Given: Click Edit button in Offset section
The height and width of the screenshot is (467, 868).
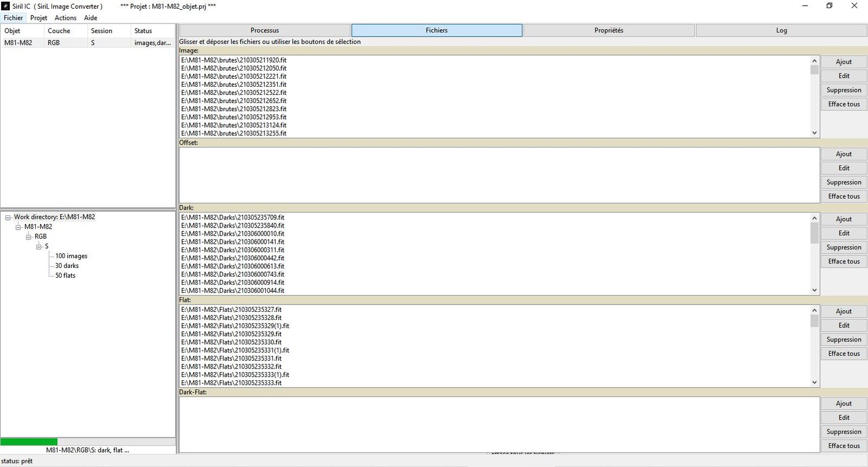Looking at the screenshot, I should [844, 168].
